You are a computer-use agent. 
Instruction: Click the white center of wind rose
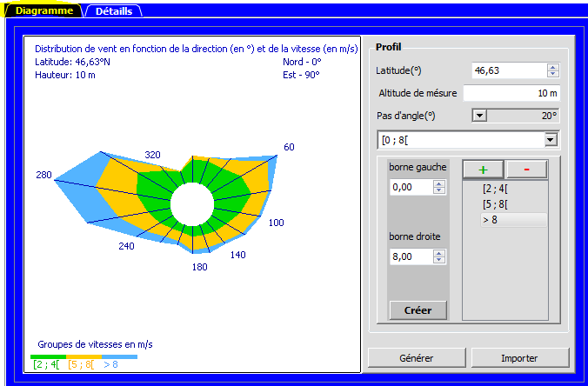(192, 204)
